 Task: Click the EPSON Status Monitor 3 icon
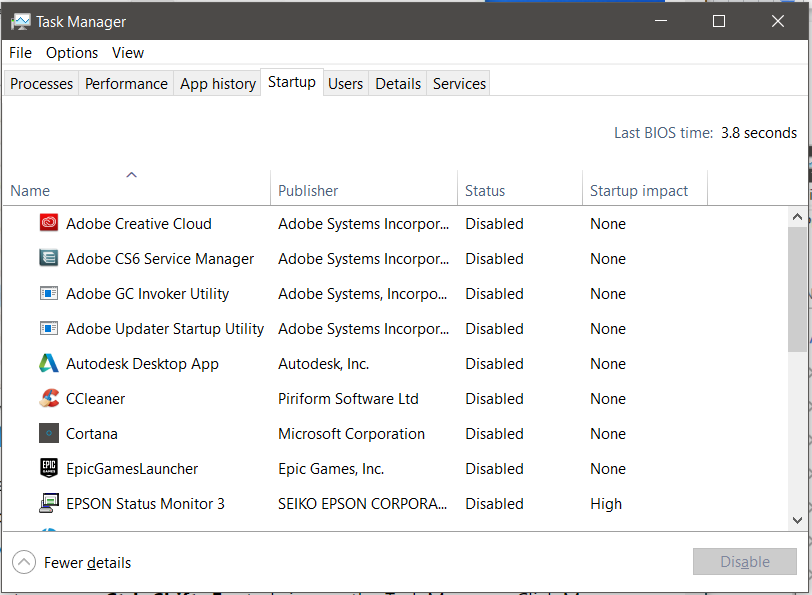tap(49, 503)
